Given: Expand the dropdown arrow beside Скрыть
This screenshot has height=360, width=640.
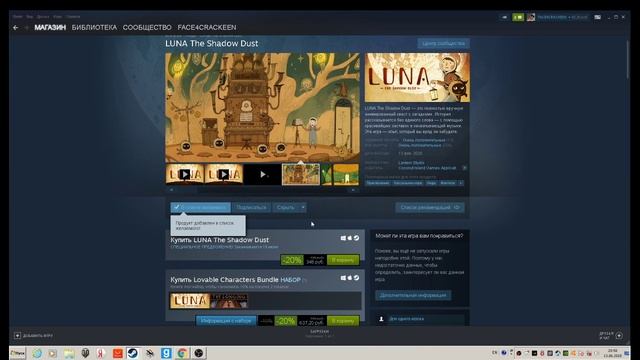Looking at the screenshot, I should coord(303,207).
